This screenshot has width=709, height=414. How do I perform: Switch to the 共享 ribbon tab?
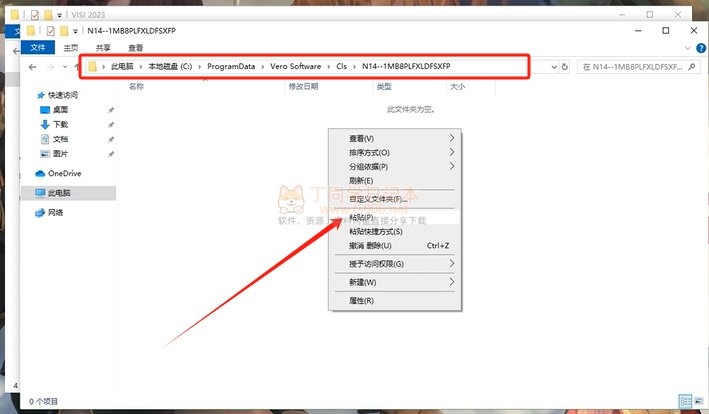tap(103, 47)
